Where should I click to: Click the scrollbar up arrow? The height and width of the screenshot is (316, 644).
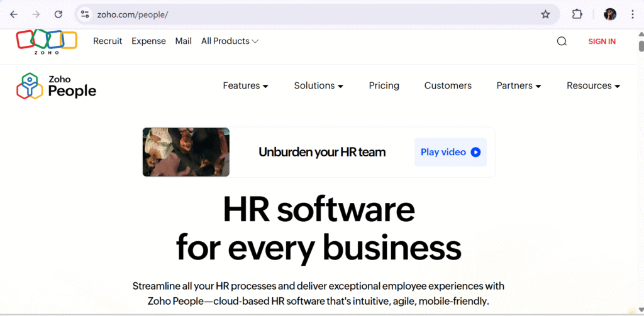pos(641,34)
